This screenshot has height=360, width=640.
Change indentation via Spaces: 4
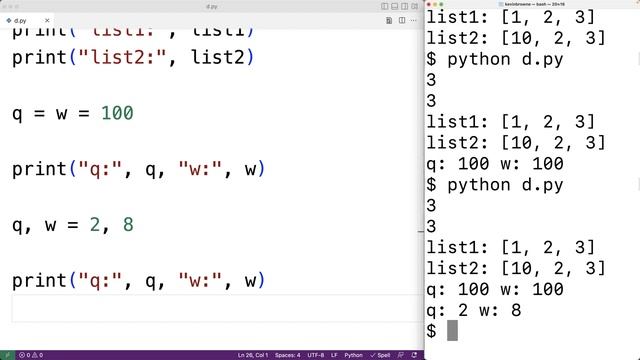pyautogui.click(x=287, y=355)
